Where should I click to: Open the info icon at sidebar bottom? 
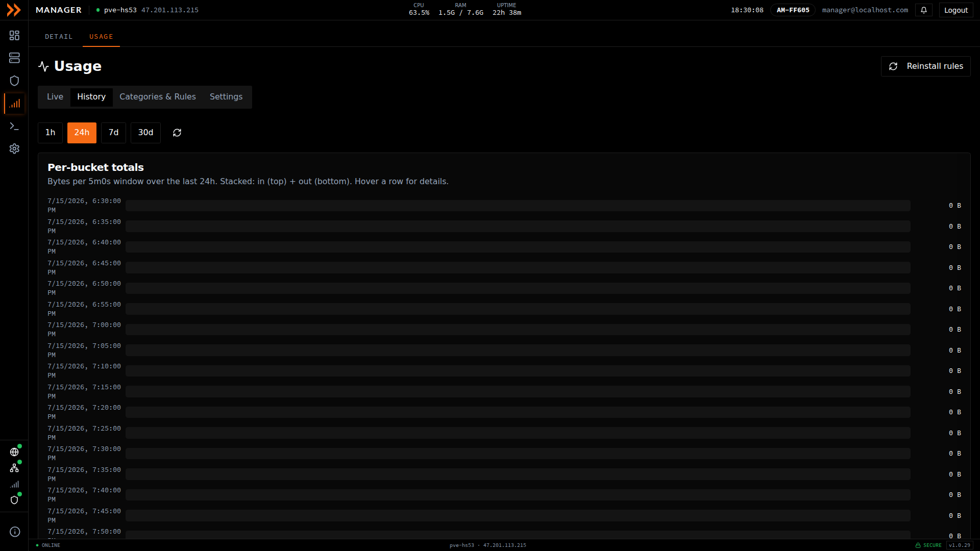point(15,532)
